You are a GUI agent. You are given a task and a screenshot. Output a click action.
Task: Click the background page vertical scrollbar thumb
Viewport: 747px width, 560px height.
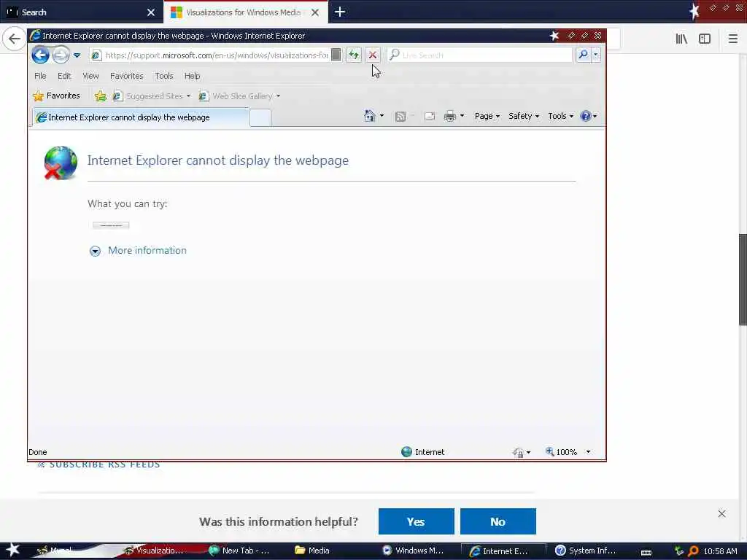743,279
